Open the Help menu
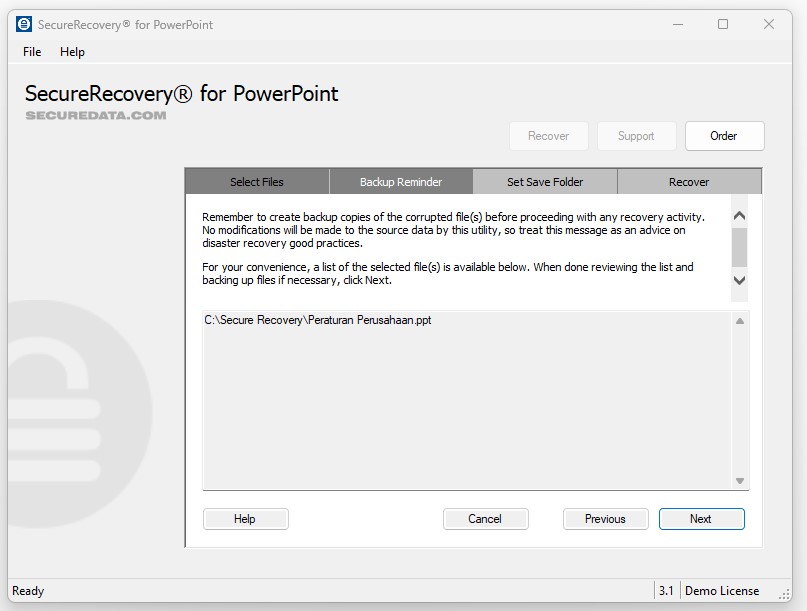 coord(71,51)
